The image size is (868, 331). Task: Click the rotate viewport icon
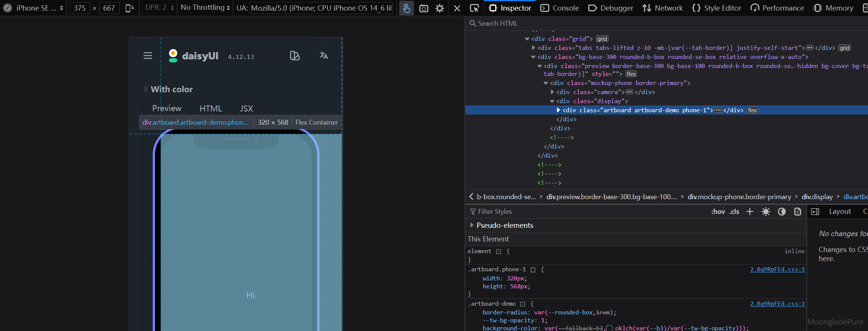pos(129,8)
